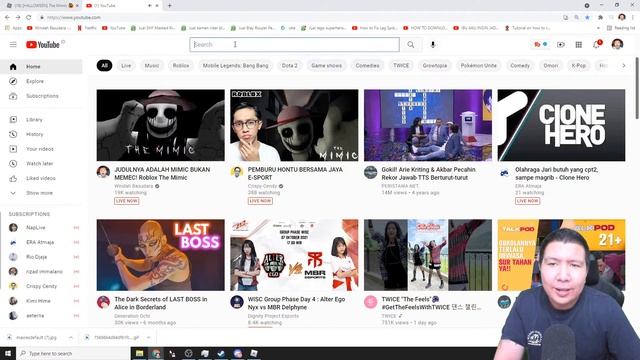Open Liked videos in the sidebar
The image size is (640, 360).
point(41,178)
